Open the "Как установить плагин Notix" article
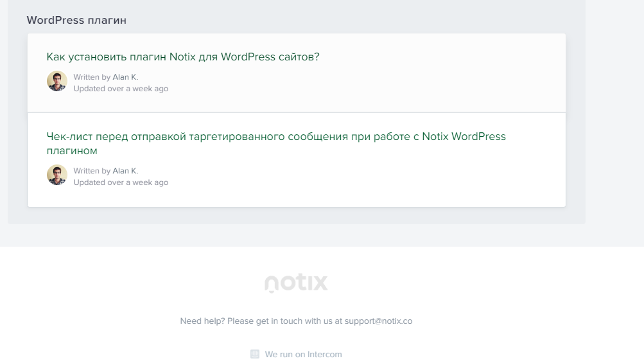Viewport: 644px width, 363px height. (183, 57)
